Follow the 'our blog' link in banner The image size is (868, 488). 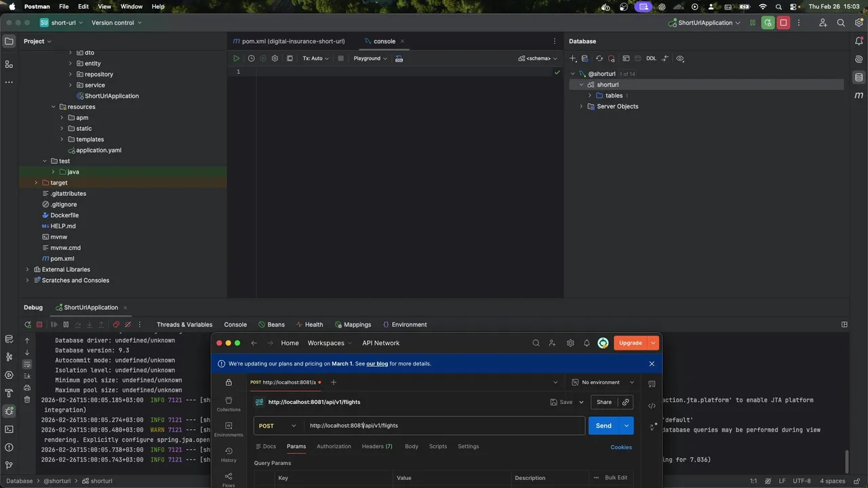point(377,364)
